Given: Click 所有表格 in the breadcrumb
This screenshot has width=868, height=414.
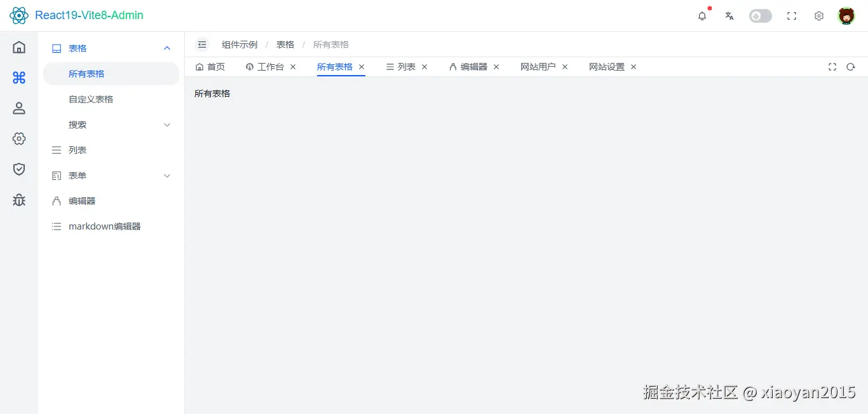Looking at the screenshot, I should pos(331,45).
